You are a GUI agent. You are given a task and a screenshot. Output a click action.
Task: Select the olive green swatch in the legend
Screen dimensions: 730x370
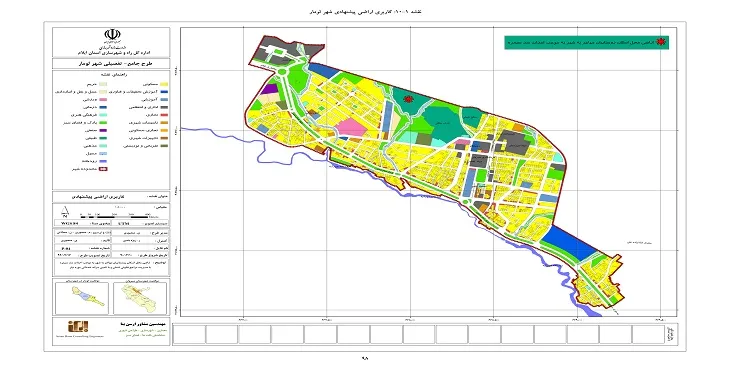click(164, 146)
